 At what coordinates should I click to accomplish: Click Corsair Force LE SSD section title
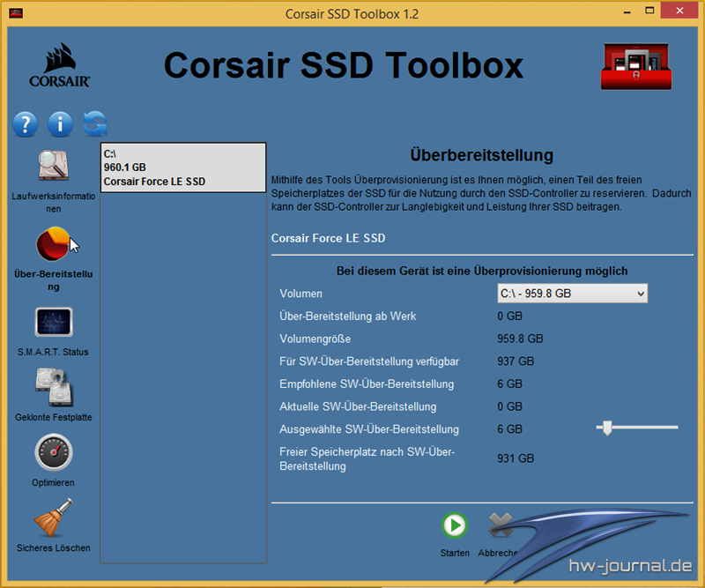(x=328, y=238)
